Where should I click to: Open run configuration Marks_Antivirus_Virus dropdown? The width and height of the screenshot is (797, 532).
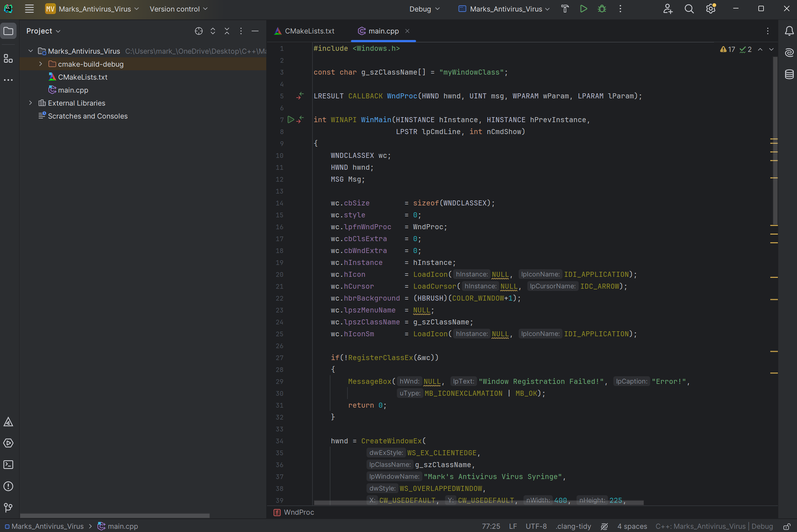504,9
